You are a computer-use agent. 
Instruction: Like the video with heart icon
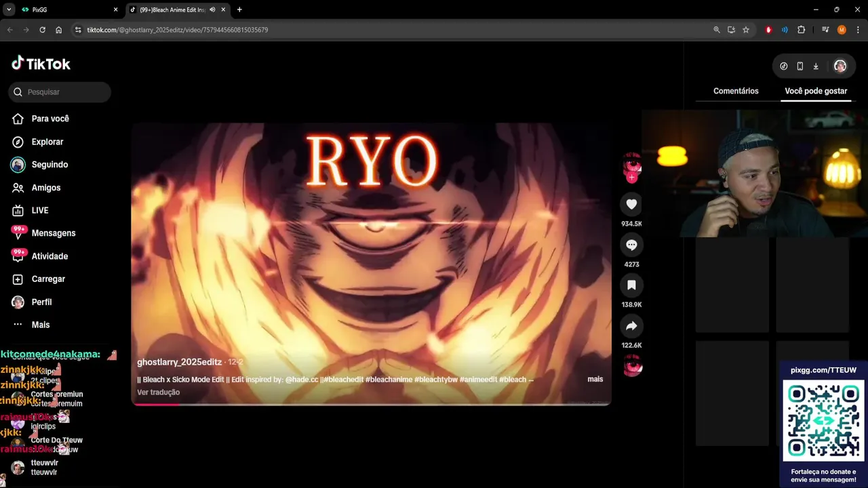[631, 204]
